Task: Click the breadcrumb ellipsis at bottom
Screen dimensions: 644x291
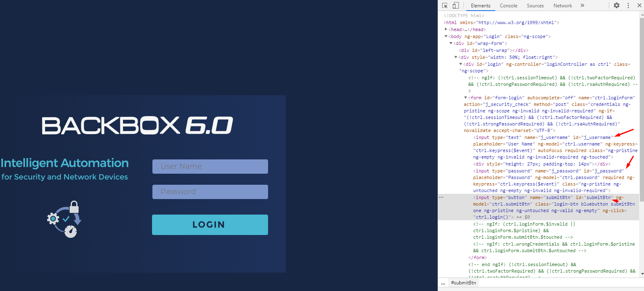Action: coord(443,283)
